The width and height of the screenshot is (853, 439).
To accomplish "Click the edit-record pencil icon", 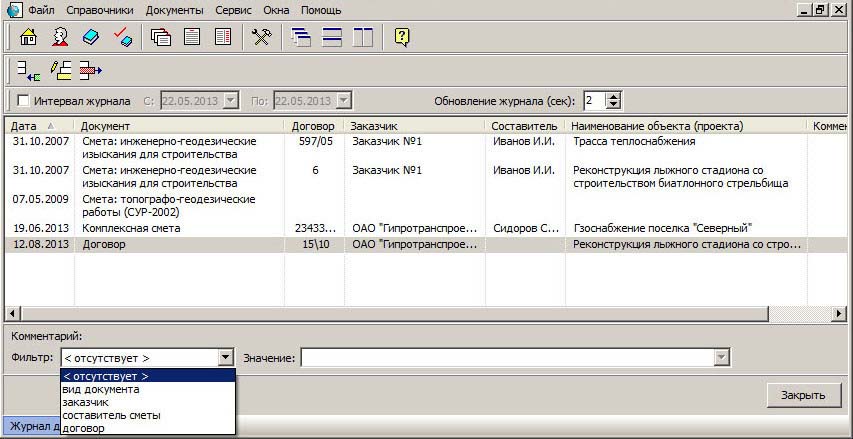I will click(61, 70).
